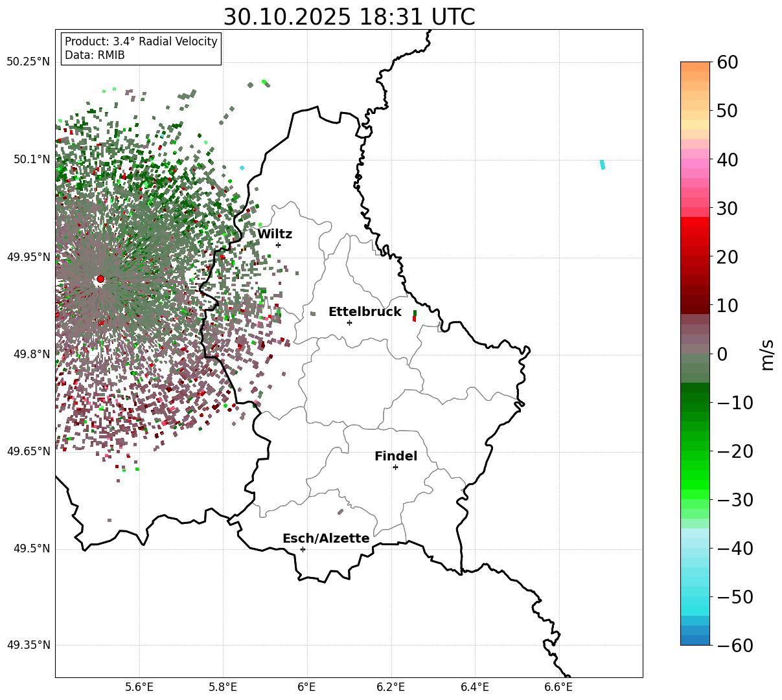This screenshot has height=700, width=782.
Task: Click the cyan radar echo near 6.7°E
Action: click(x=603, y=165)
